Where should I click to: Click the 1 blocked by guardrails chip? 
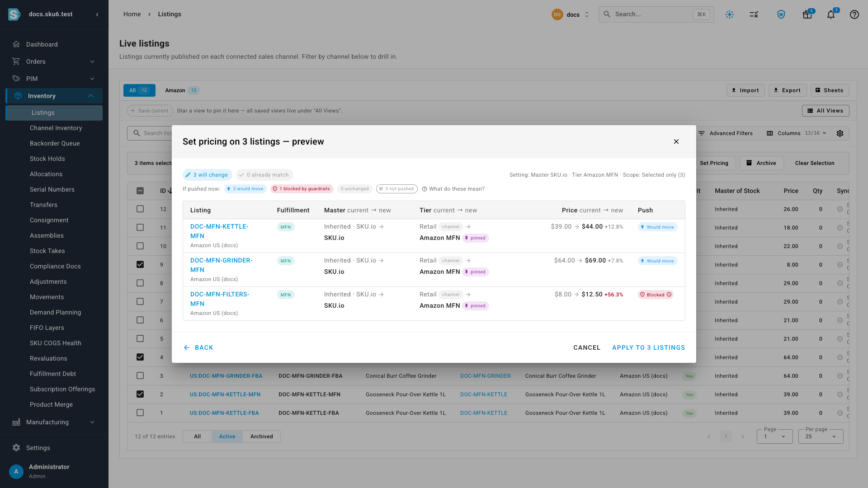point(302,189)
